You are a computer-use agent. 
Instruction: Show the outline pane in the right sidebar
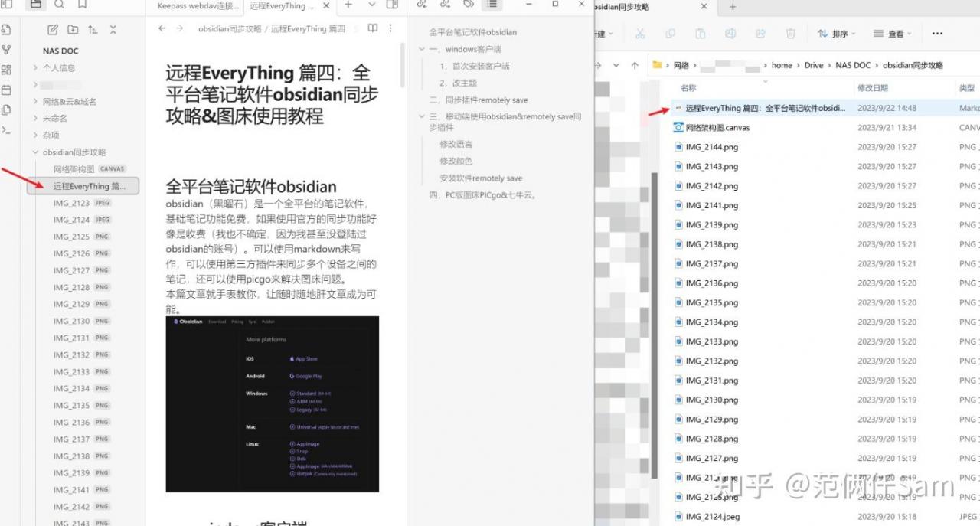pos(492,5)
